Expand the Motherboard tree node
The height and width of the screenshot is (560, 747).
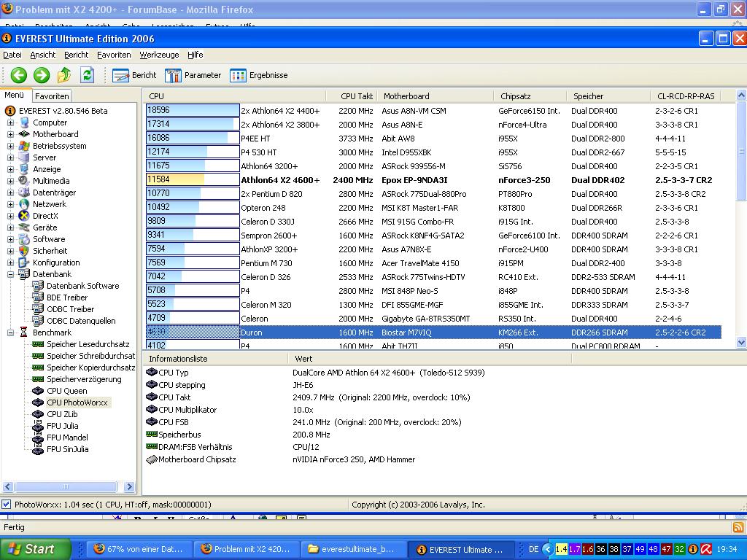(x=10, y=134)
